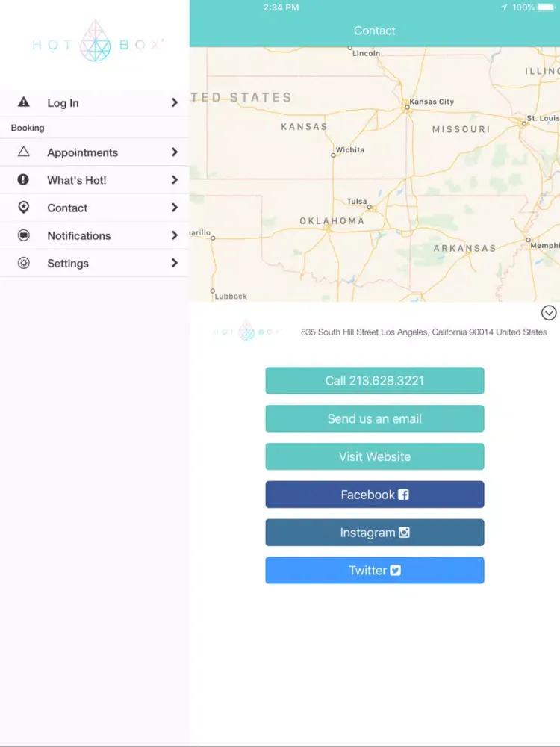Select What's Hot! menu item

point(94,179)
